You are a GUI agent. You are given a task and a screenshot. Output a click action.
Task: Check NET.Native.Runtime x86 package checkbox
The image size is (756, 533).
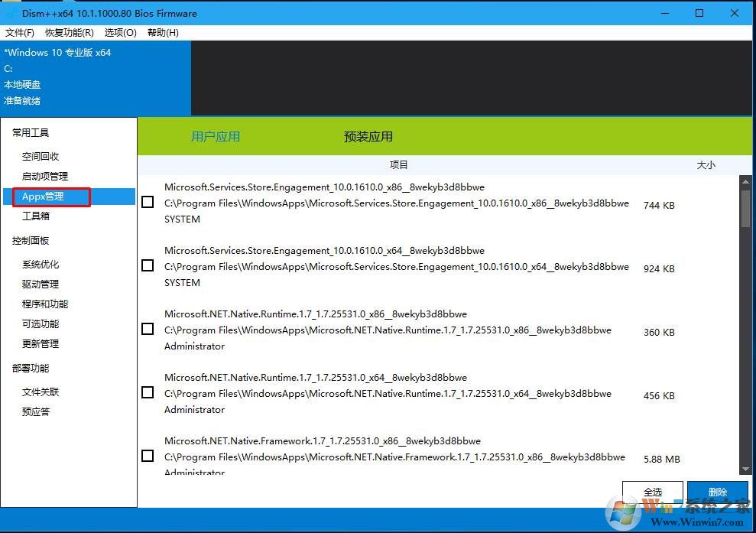148,329
